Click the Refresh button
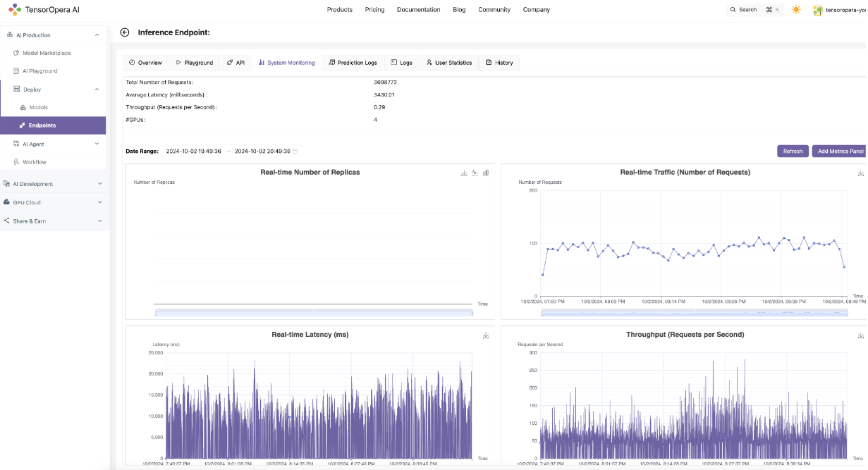 point(793,151)
